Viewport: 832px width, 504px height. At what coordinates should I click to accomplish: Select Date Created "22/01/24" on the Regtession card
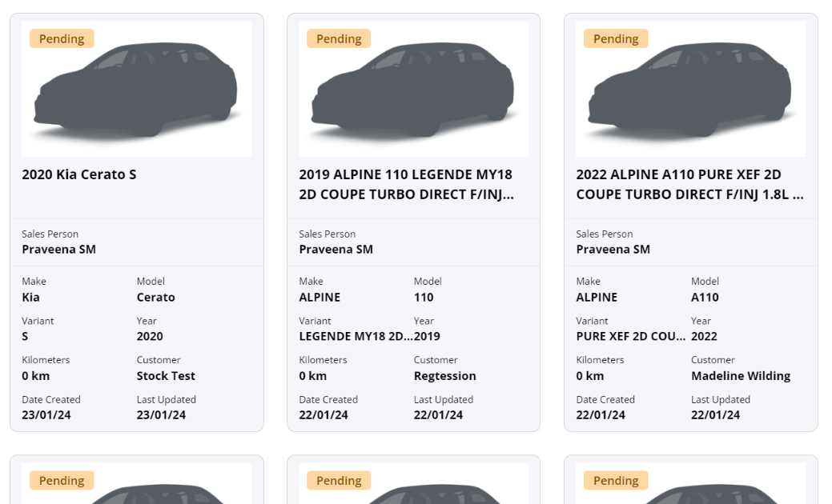[x=324, y=415]
